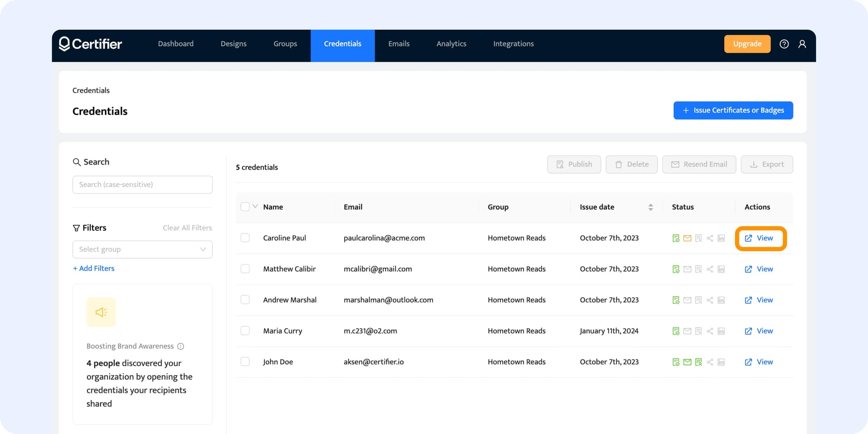Click share status icon for Maria Curry
This screenshot has width=868, height=434.
[x=710, y=331]
